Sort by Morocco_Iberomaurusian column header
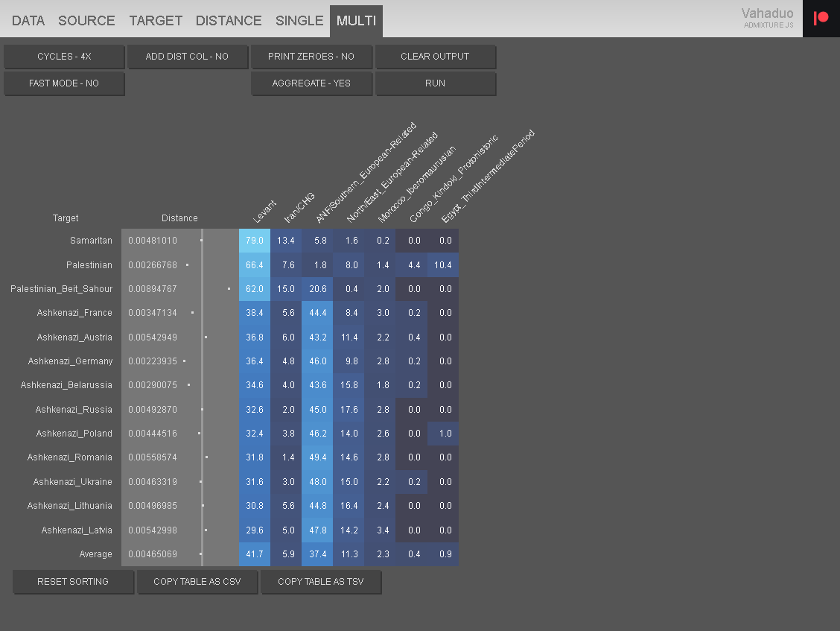Image resolution: width=840 pixels, height=631 pixels. (417, 185)
